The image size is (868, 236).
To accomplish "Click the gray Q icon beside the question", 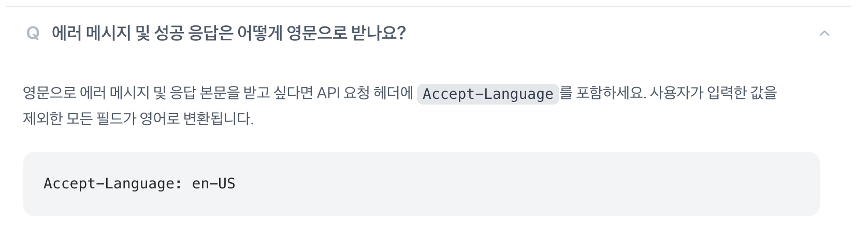I will point(33,34).
